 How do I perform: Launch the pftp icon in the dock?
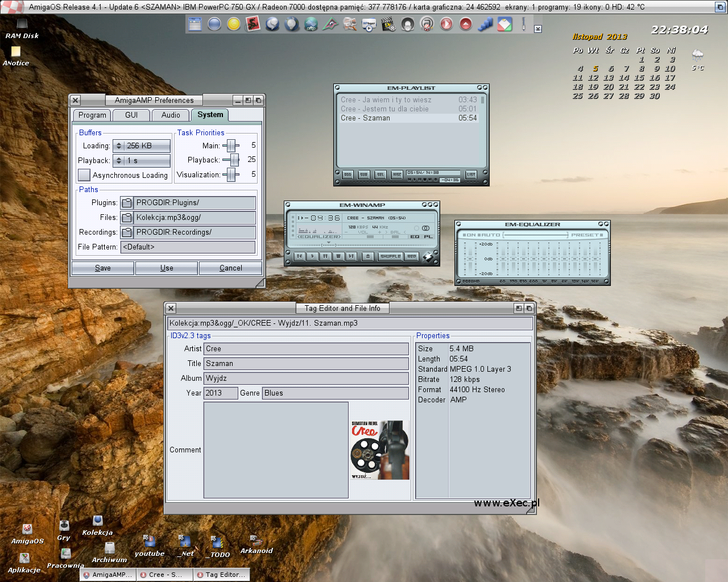coord(311,24)
